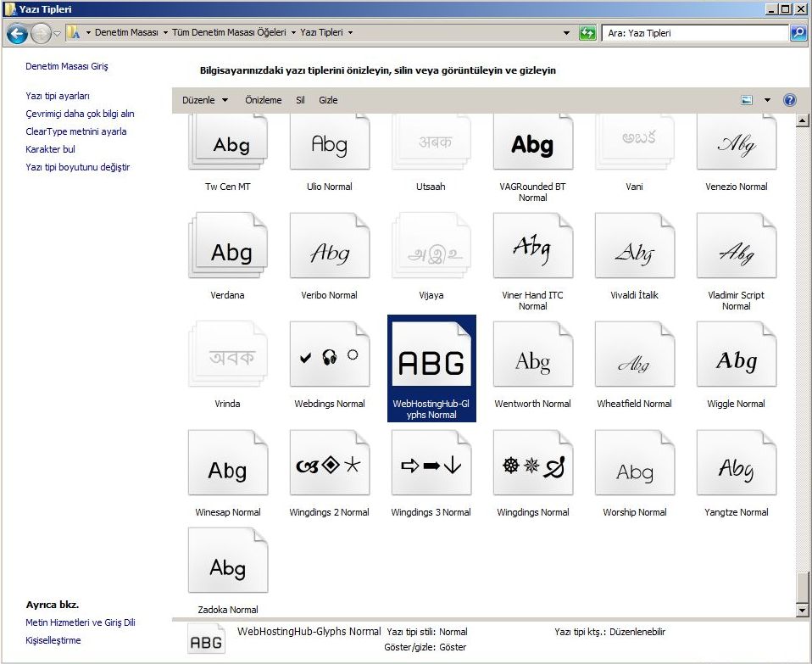Image resolution: width=812 pixels, height=664 pixels.
Task: Click the search magnifier icon
Action: (x=798, y=33)
